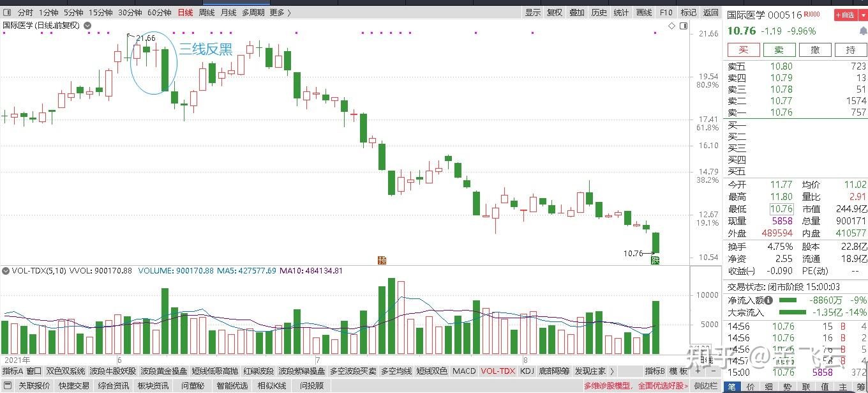Toggle the side panel layout icon

[x=684, y=26]
